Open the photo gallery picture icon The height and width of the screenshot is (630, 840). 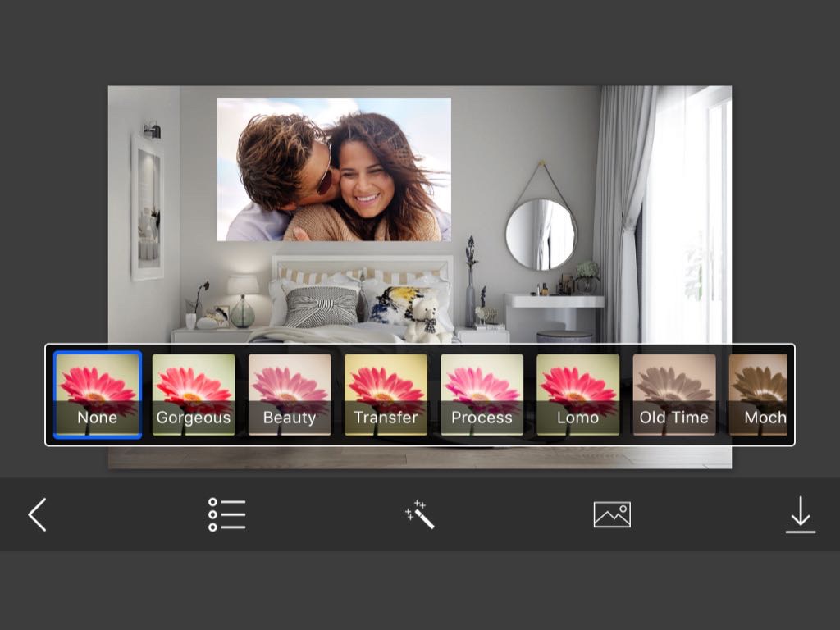612,515
